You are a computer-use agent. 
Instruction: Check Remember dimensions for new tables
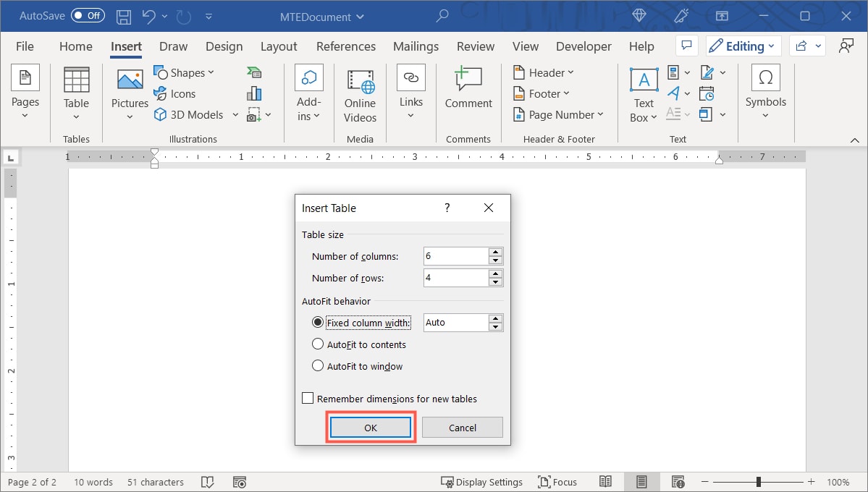(308, 399)
